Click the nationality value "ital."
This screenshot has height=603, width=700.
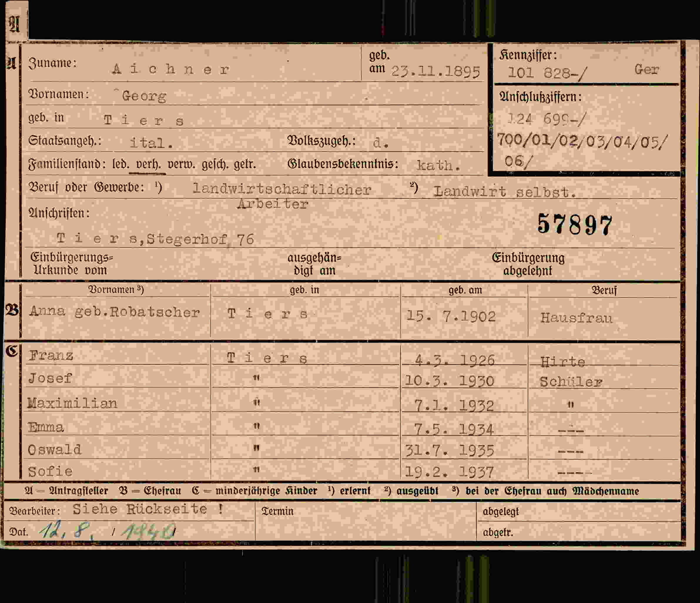click(152, 143)
